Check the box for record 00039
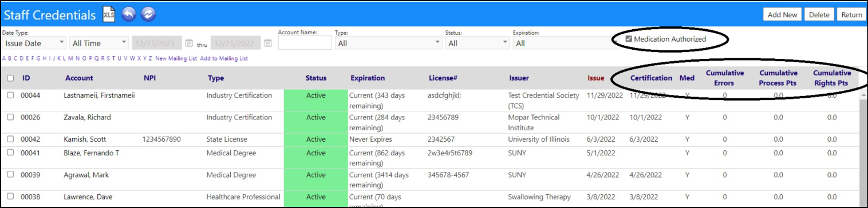The width and height of the screenshot is (868, 208). 11,175
